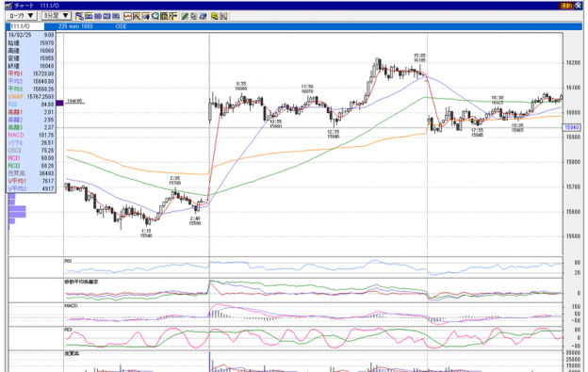
Task: Click the VWAP row in data panel
Action: pyautogui.click(x=31, y=97)
